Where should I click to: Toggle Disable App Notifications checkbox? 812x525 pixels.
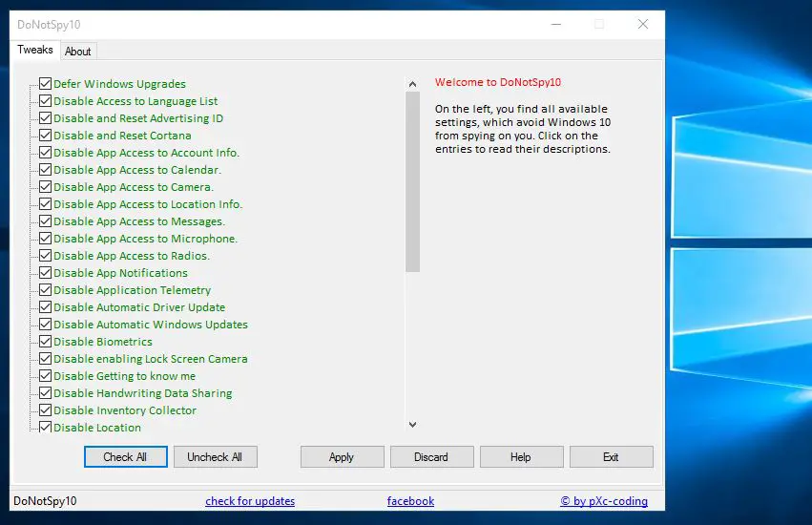(45, 272)
